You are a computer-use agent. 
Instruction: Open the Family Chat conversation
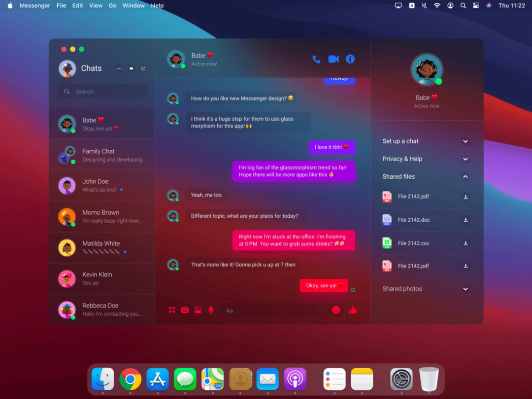click(102, 155)
